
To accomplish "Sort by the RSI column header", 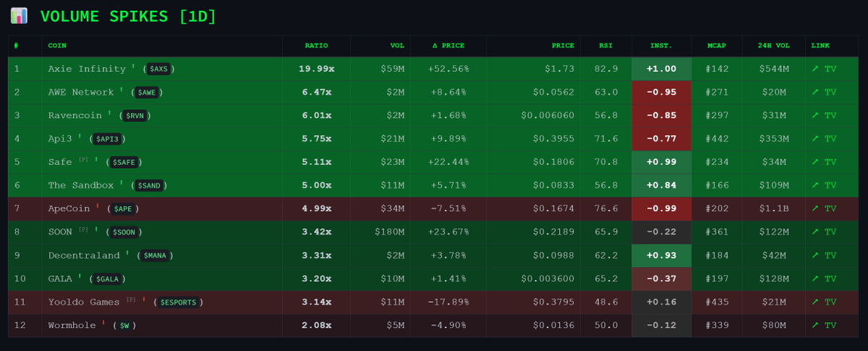I will [x=605, y=46].
